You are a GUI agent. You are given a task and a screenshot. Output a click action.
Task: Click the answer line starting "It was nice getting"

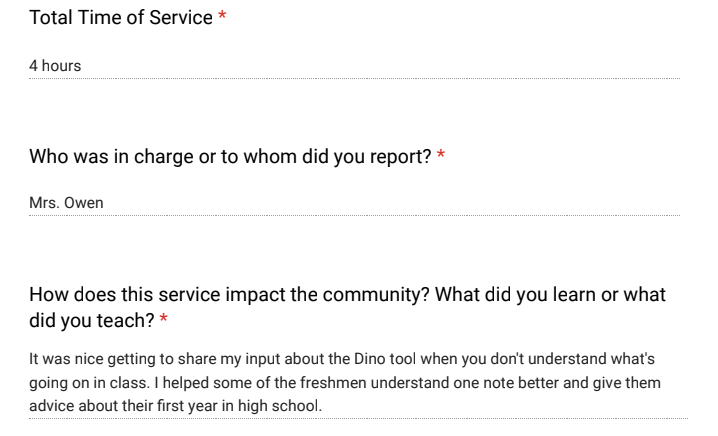(x=342, y=359)
